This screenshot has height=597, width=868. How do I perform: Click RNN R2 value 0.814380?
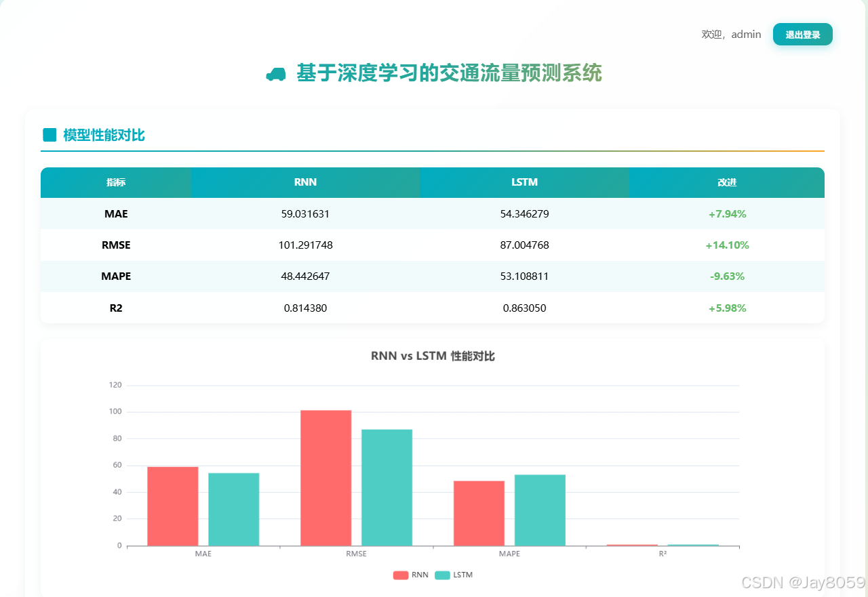point(305,308)
